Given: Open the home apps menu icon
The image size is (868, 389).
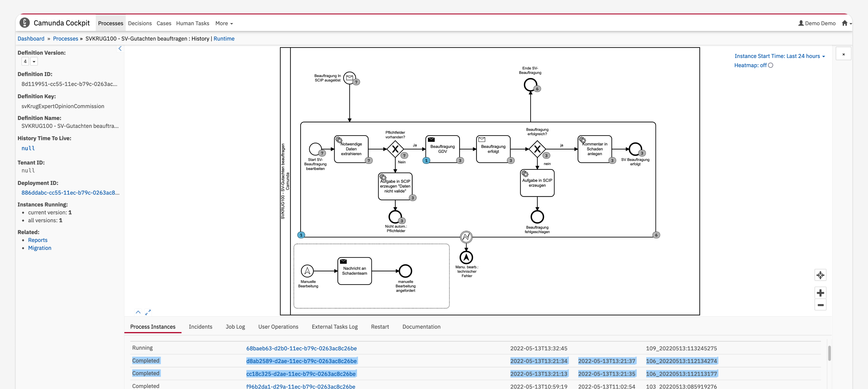Looking at the screenshot, I should tap(846, 23).
